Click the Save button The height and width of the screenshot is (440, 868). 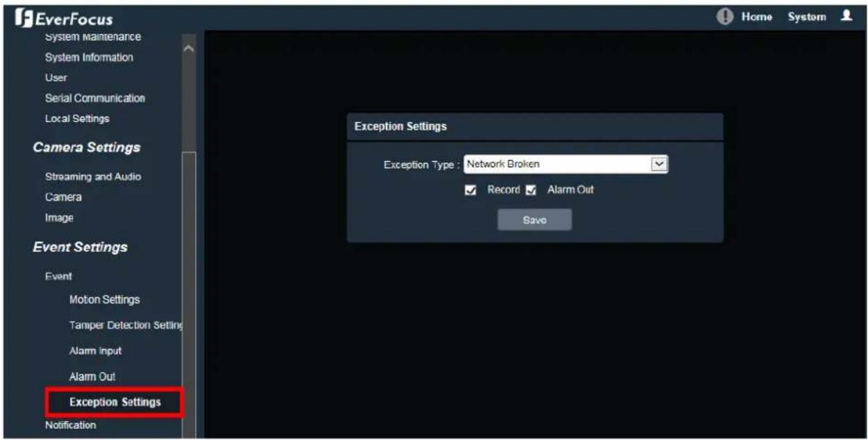pos(534,220)
